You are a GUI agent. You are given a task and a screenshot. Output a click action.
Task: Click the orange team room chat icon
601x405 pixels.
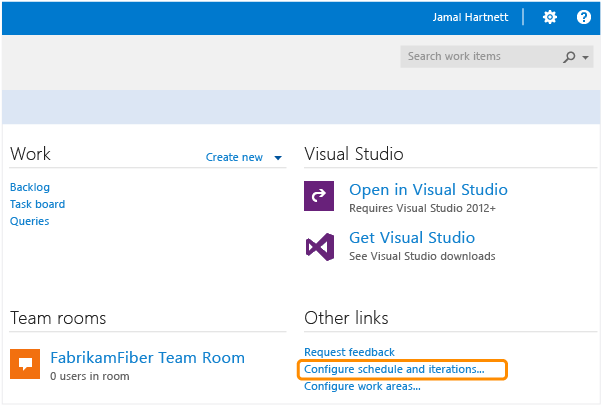[x=25, y=363]
